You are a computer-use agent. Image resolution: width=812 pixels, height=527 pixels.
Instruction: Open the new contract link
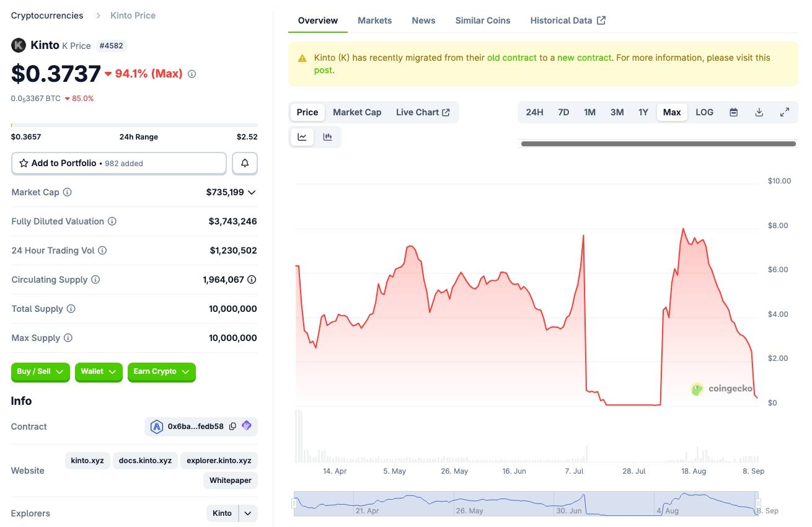tap(584, 58)
